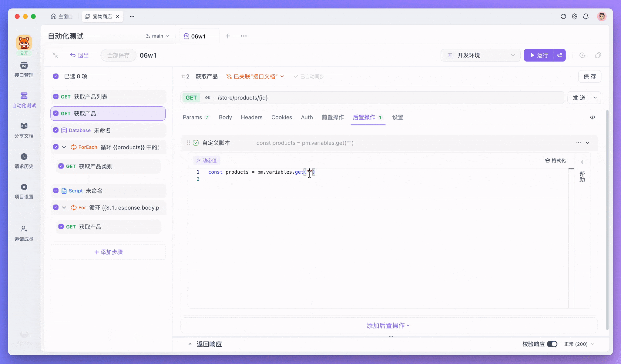The image size is (621, 364).
Task: Toggle the 校验响应 switch
Action: tap(552, 344)
